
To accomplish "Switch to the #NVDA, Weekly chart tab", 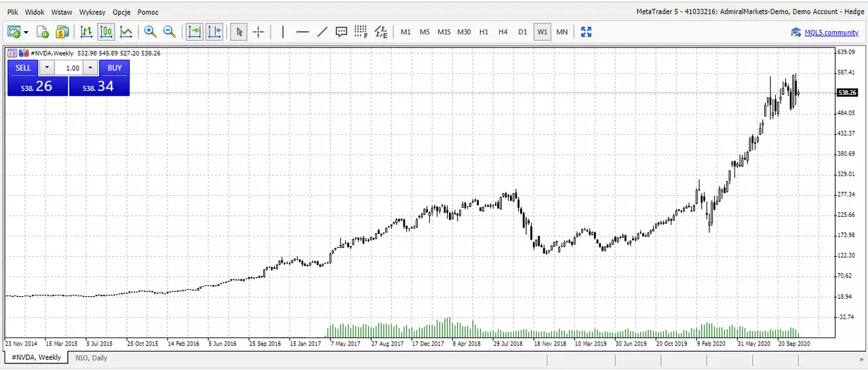I will [x=36, y=357].
